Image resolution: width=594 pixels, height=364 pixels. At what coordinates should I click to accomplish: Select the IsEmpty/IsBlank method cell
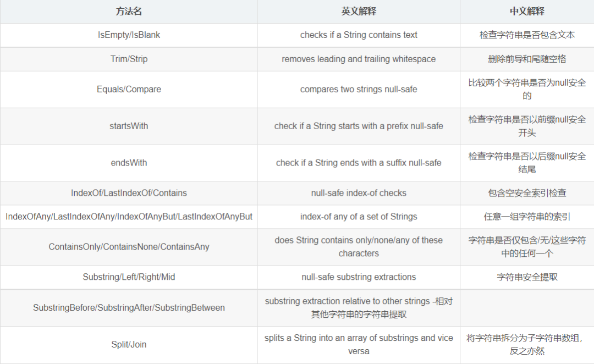point(129,35)
